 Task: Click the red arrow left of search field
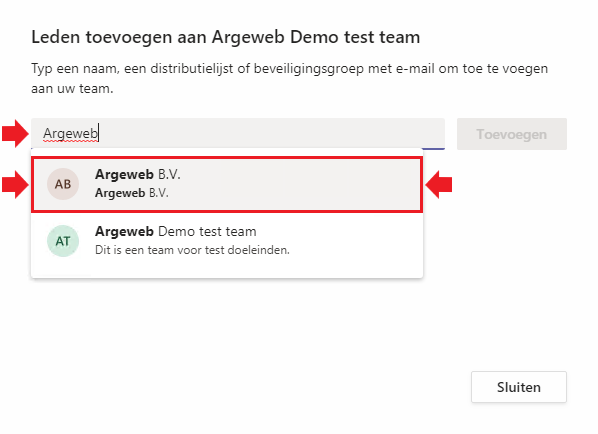coord(15,133)
